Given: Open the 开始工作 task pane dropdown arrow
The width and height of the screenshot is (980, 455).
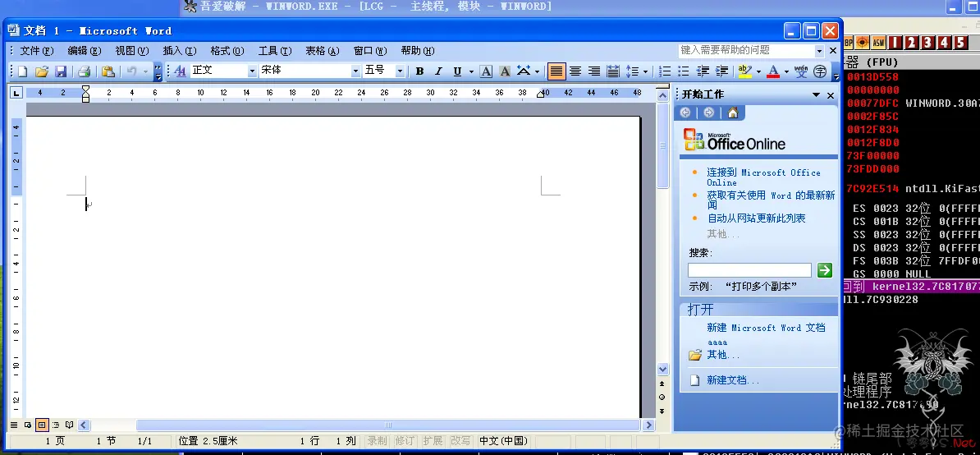Looking at the screenshot, I should pyautogui.click(x=816, y=95).
